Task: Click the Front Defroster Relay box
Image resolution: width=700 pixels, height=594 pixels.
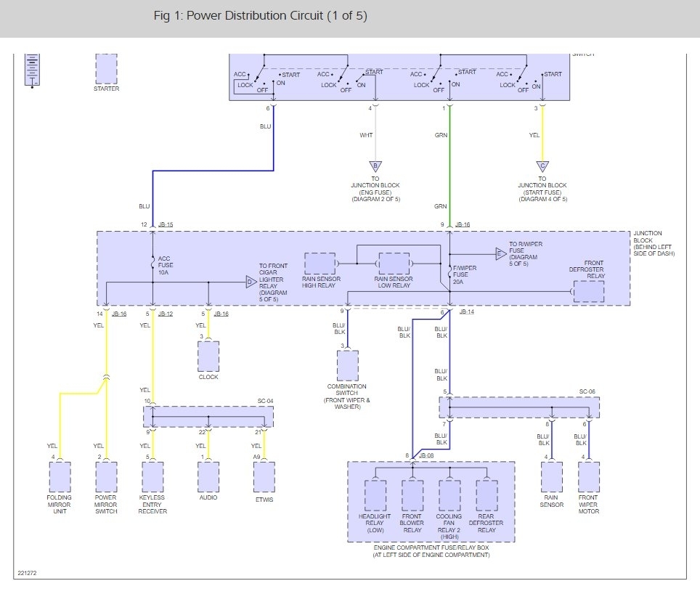Action: tap(589, 291)
